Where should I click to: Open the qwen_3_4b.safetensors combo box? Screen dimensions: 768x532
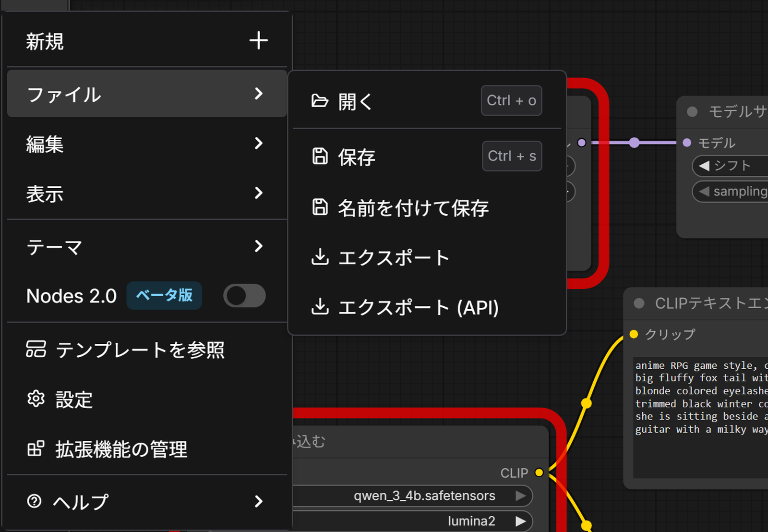tap(413, 496)
